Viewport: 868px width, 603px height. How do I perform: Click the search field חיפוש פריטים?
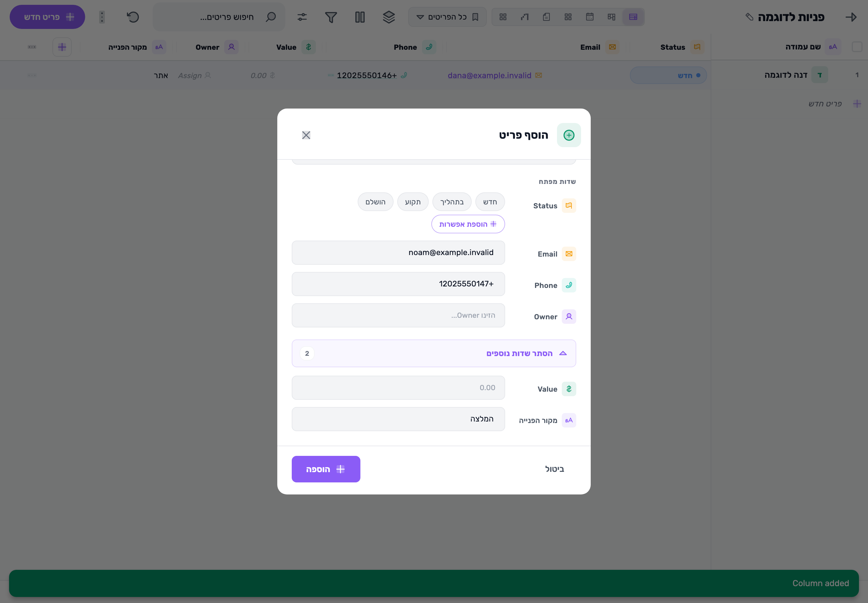click(x=219, y=17)
